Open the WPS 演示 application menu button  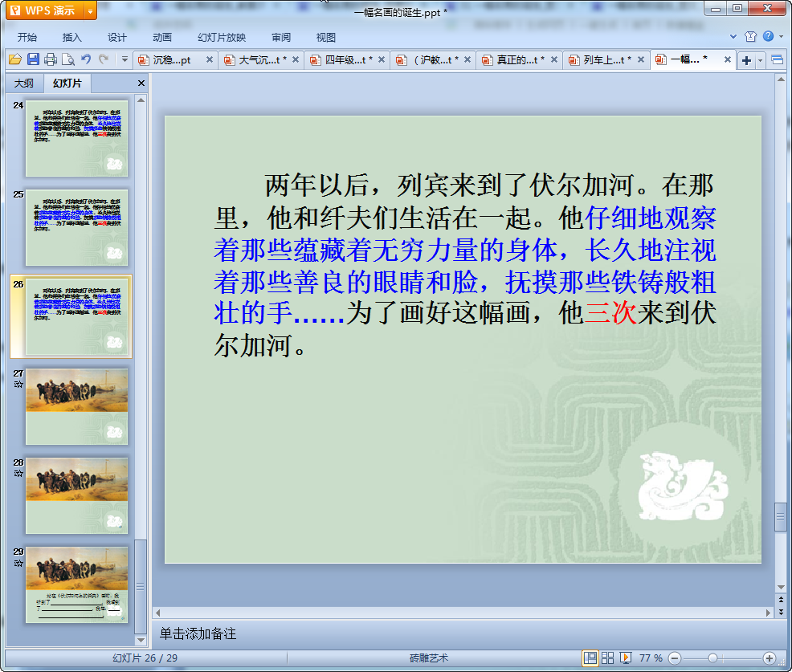pos(45,10)
